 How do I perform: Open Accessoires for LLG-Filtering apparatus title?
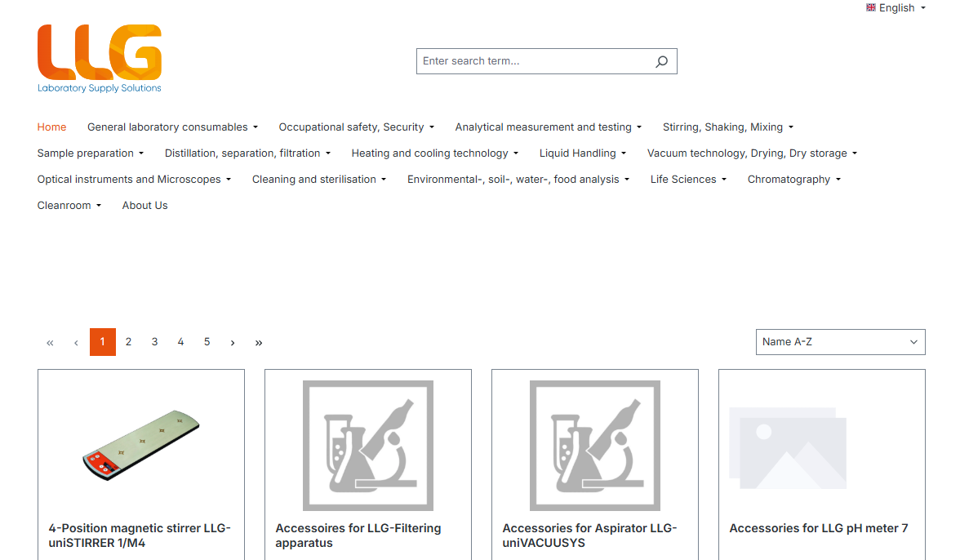click(358, 536)
